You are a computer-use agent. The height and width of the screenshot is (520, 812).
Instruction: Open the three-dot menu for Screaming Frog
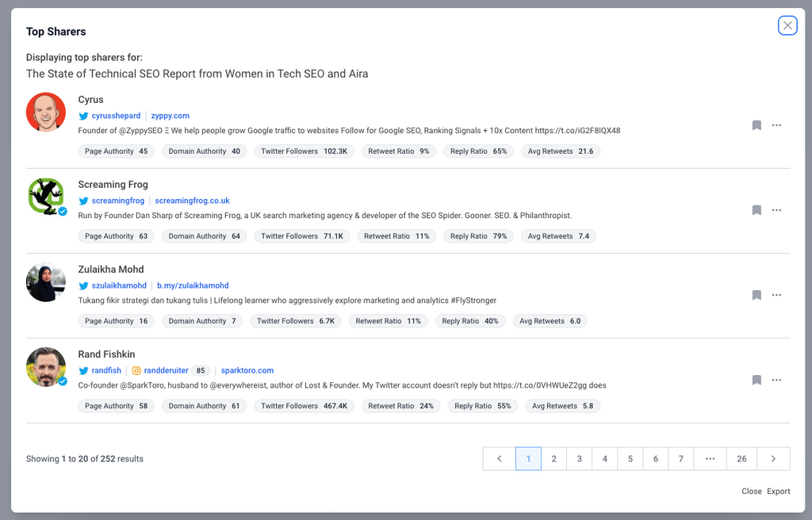pyautogui.click(x=776, y=210)
